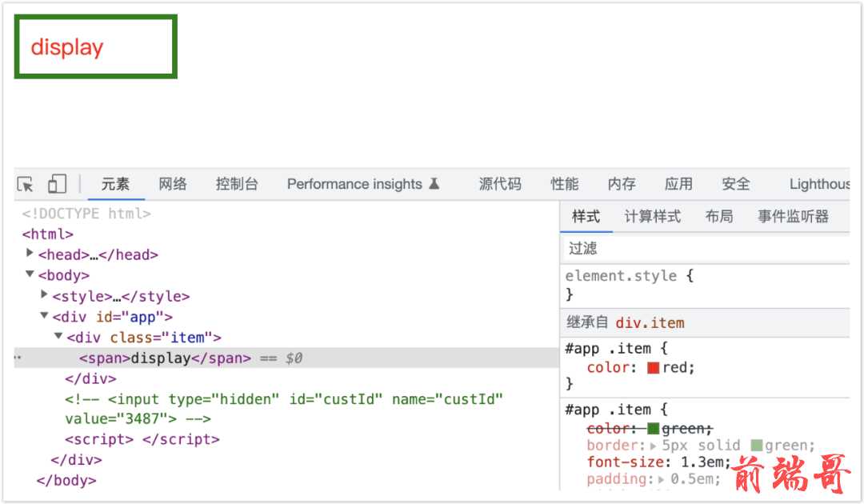This screenshot has width=864, height=504.
Task: Expand the head element node
Action: click(x=30, y=253)
